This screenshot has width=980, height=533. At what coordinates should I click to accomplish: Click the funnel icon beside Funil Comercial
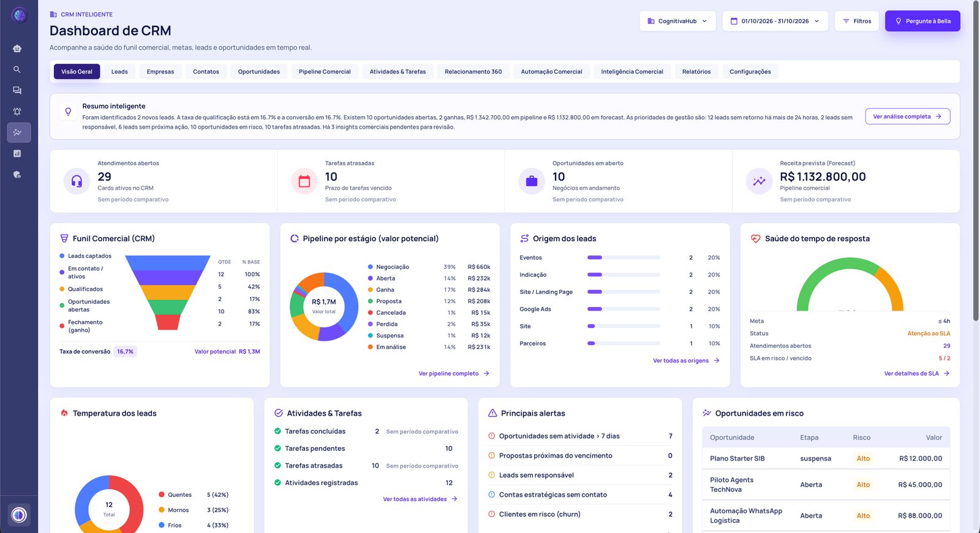pos(64,239)
